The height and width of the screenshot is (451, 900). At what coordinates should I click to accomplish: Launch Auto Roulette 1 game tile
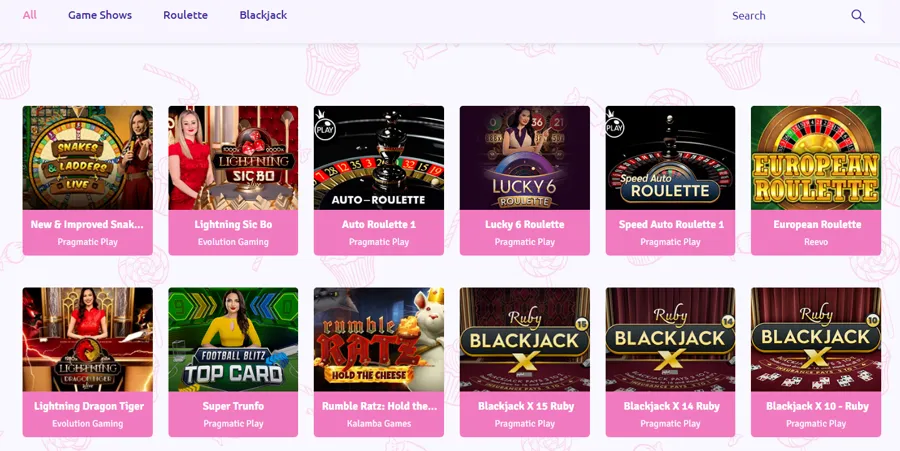coord(379,158)
